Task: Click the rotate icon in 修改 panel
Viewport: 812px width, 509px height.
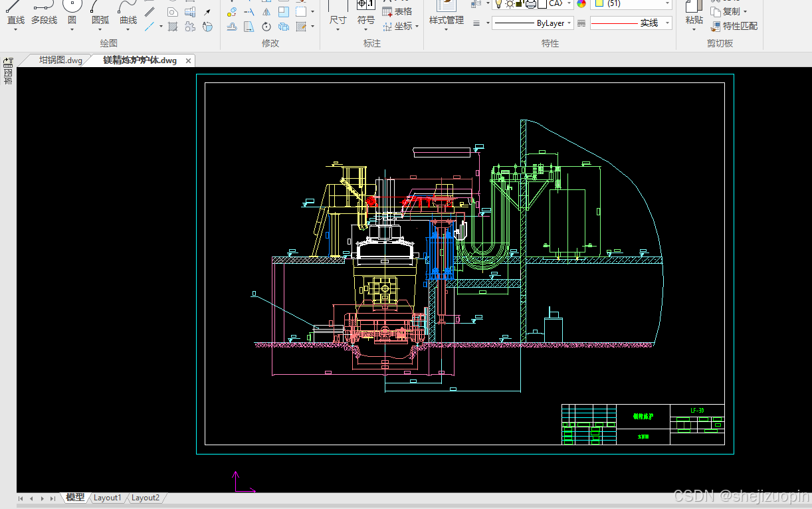Action: coord(266,27)
